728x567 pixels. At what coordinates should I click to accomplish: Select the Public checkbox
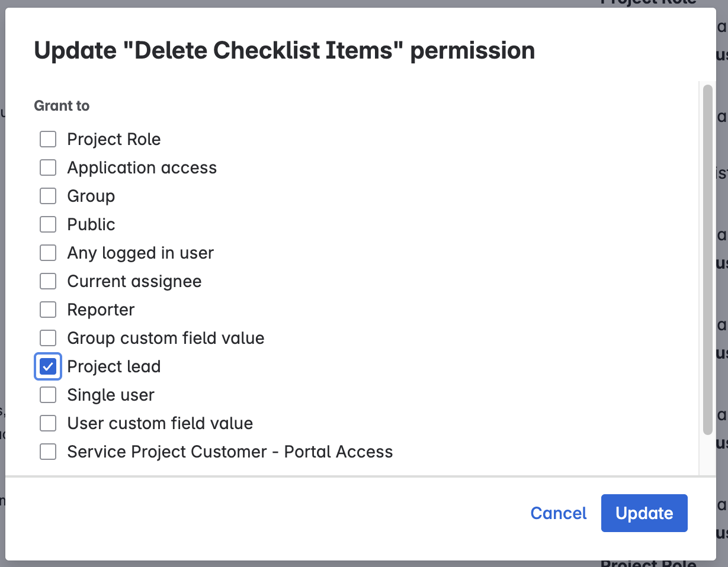(x=48, y=224)
